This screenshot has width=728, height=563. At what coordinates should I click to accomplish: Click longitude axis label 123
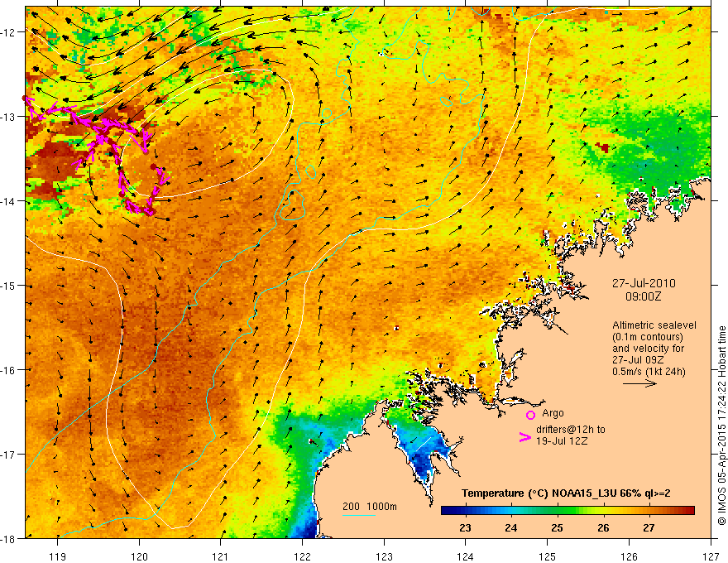pos(384,556)
